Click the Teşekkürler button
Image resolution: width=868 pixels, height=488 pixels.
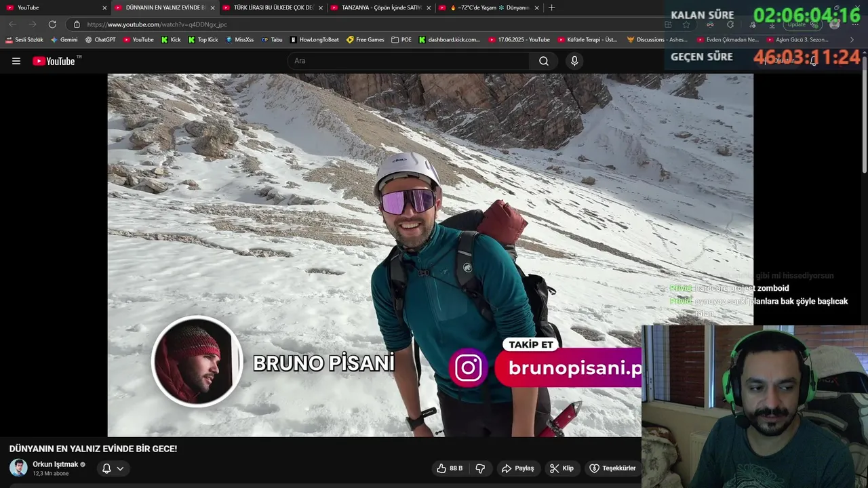[612, 468]
